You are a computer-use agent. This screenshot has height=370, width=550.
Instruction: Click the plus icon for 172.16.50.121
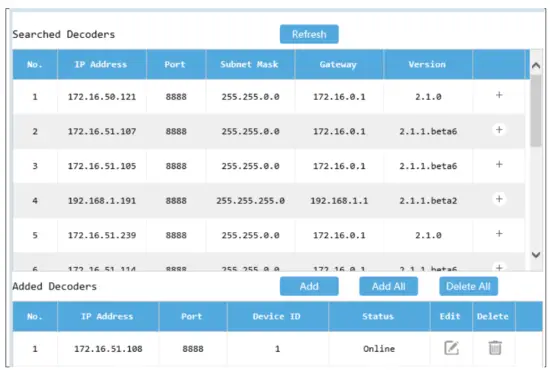pyautogui.click(x=499, y=95)
